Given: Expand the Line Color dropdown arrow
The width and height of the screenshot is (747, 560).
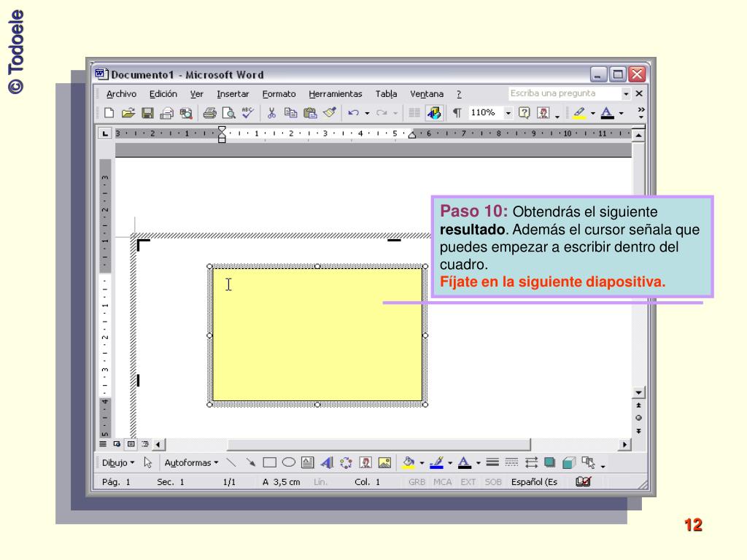Looking at the screenshot, I should click(449, 463).
